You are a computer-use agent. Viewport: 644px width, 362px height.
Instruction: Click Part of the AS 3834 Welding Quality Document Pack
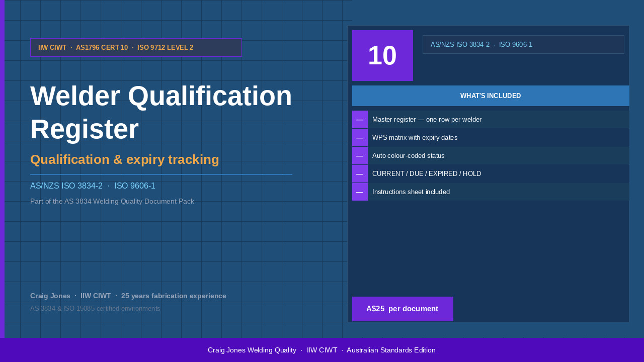coord(112,201)
